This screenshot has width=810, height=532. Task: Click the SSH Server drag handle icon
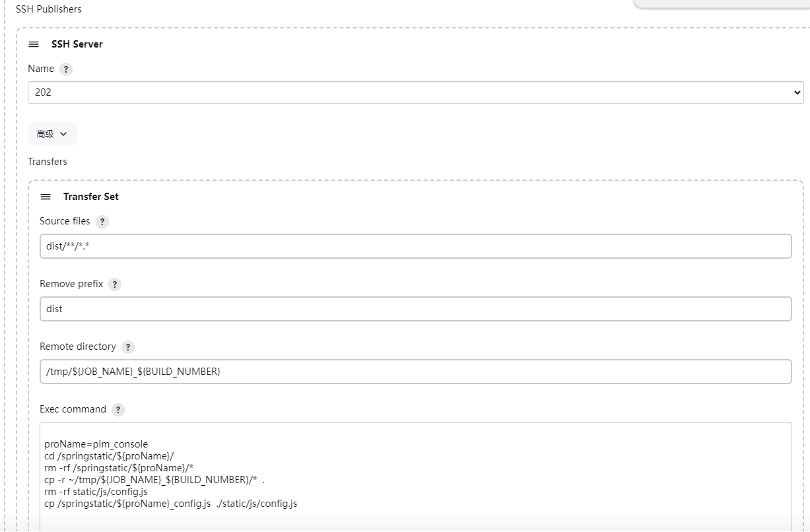pyautogui.click(x=33, y=44)
